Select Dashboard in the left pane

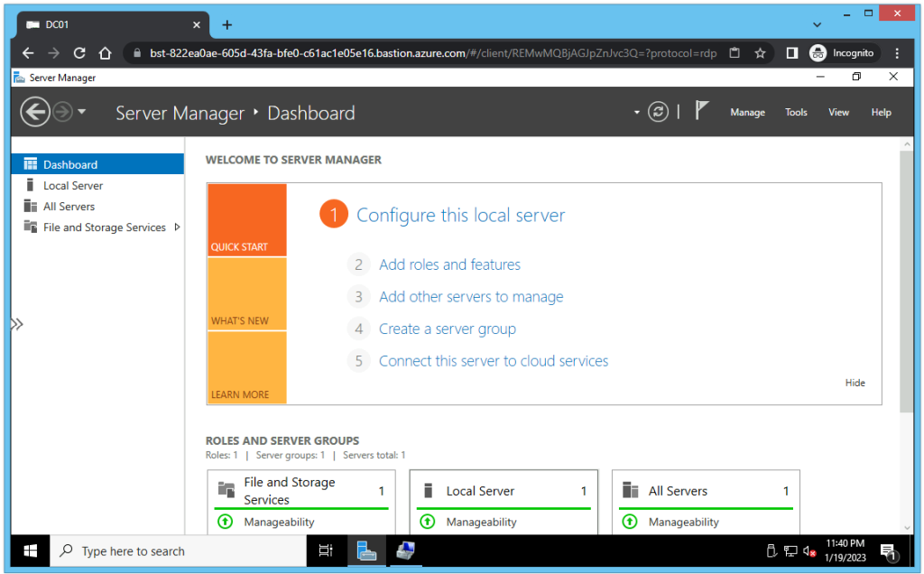(x=97, y=164)
